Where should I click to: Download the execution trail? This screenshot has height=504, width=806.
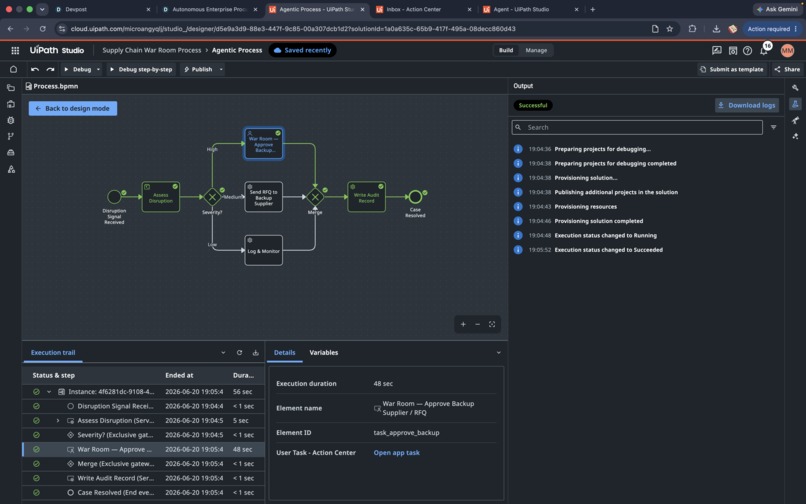(x=255, y=353)
